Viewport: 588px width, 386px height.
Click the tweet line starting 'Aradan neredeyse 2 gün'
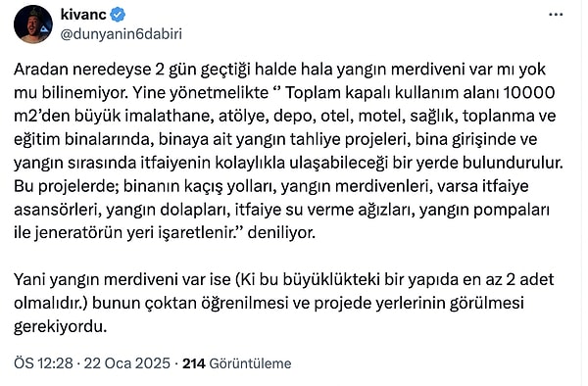(279, 70)
